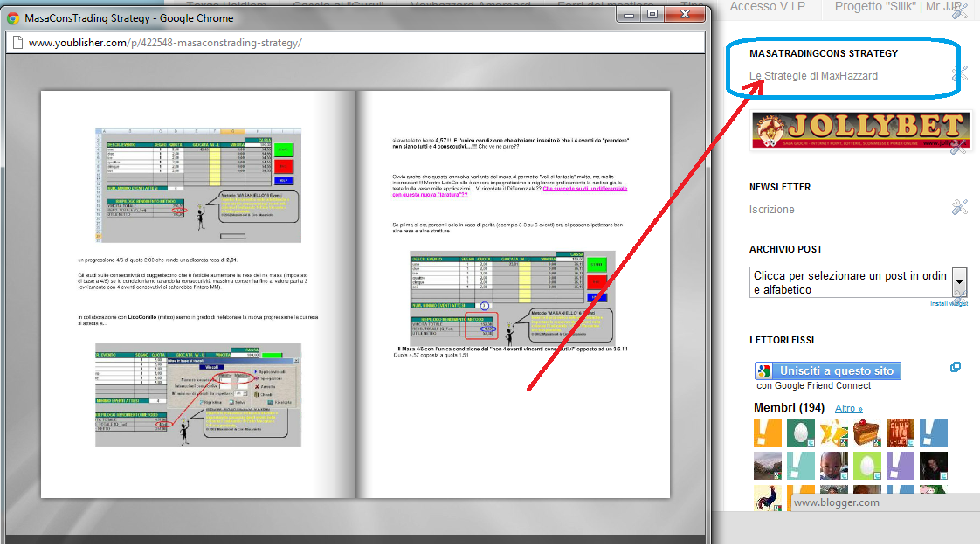Screen dimensions: 980x547
Task: Click the popup address bar URL field
Action: point(355,43)
